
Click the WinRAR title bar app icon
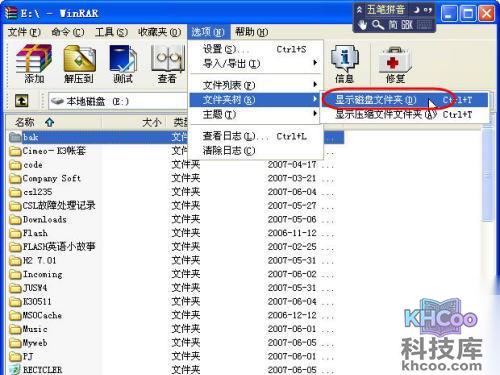click(x=11, y=13)
